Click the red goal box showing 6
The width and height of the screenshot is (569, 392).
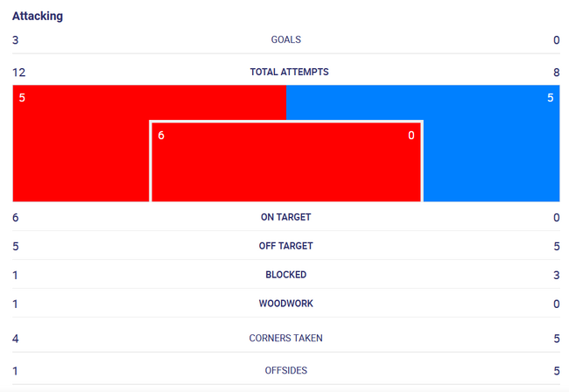286,162
